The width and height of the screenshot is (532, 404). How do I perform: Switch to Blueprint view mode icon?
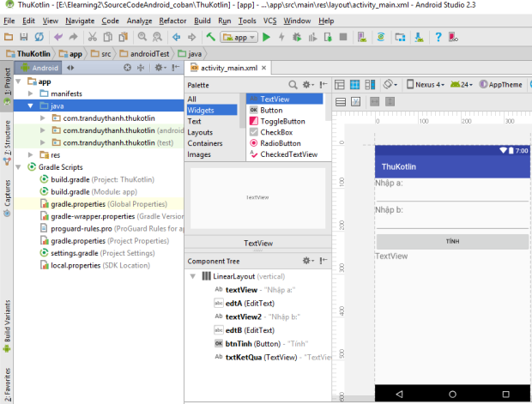(x=354, y=84)
